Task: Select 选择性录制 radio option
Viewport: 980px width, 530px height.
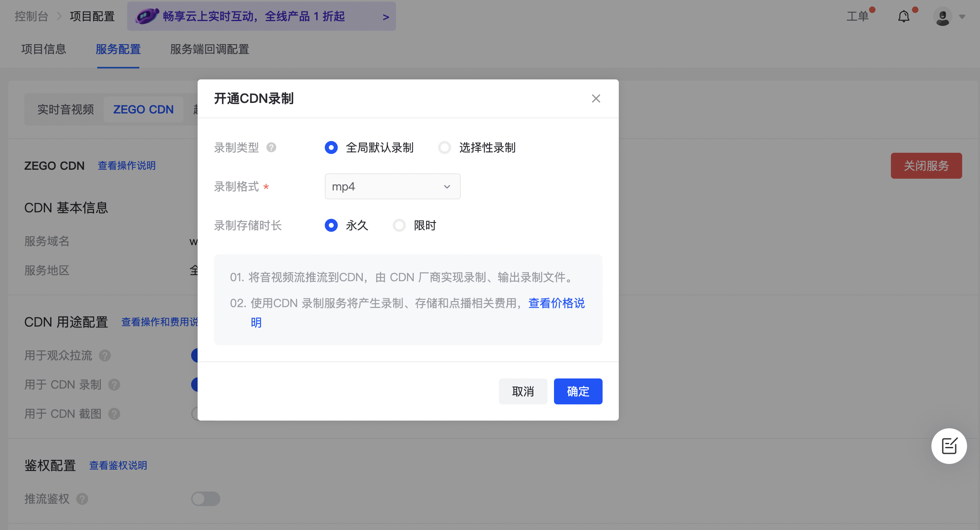Action: (445, 147)
